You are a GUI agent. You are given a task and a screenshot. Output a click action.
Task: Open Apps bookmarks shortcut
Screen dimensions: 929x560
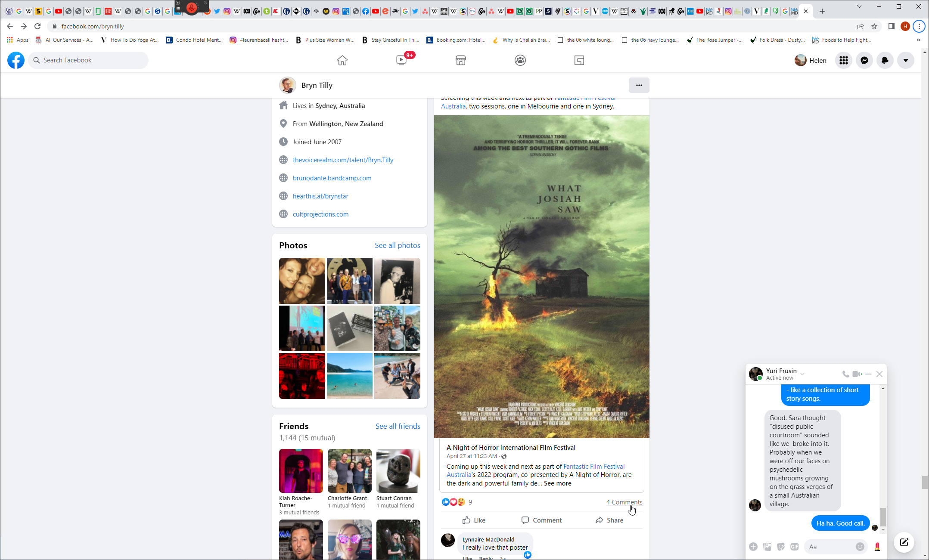point(18,40)
